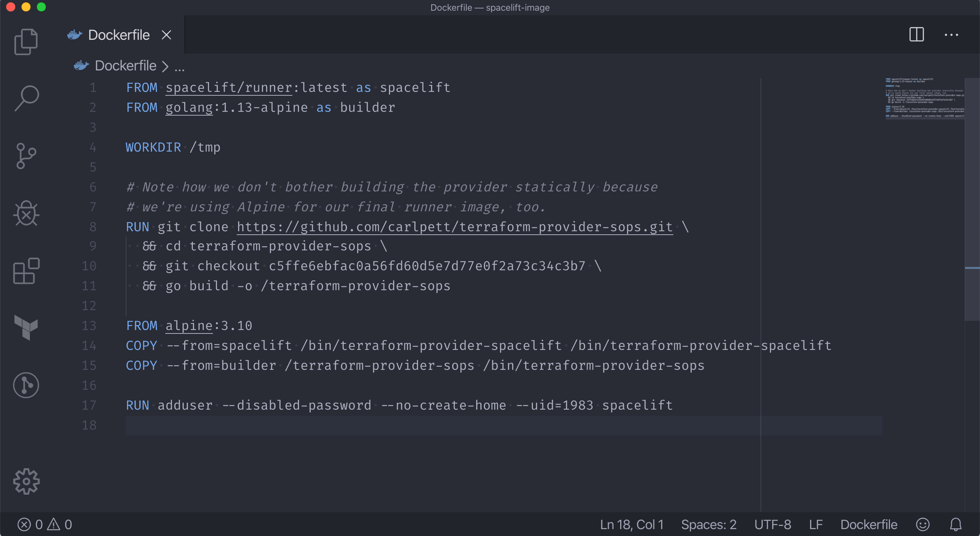This screenshot has height=536, width=980.
Task: Close the Dockerfile tab
Action: [166, 35]
